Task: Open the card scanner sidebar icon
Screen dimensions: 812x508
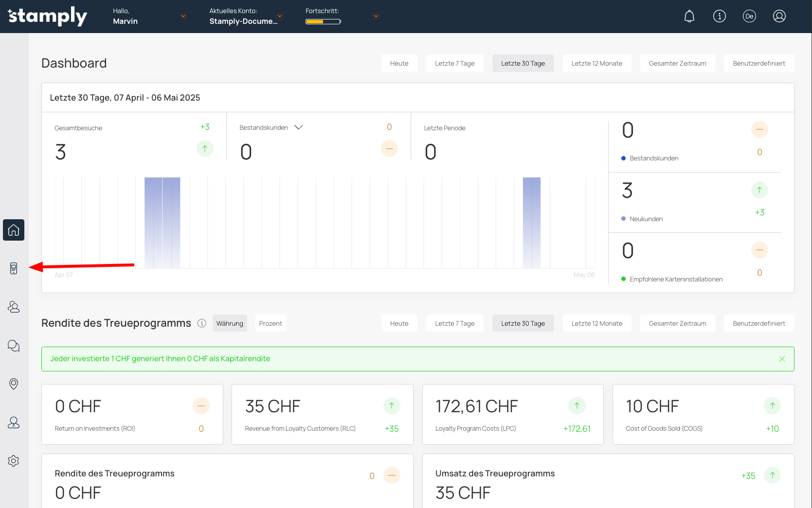Action: 14,268
